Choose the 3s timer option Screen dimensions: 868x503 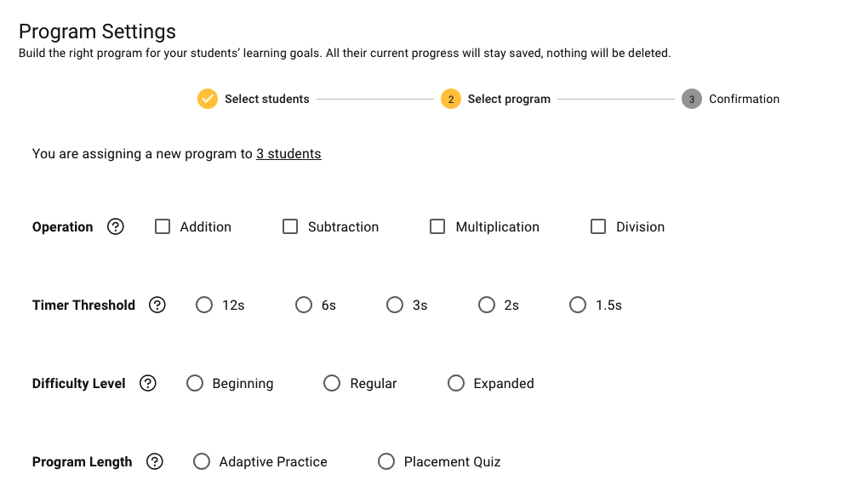pyautogui.click(x=395, y=306)
